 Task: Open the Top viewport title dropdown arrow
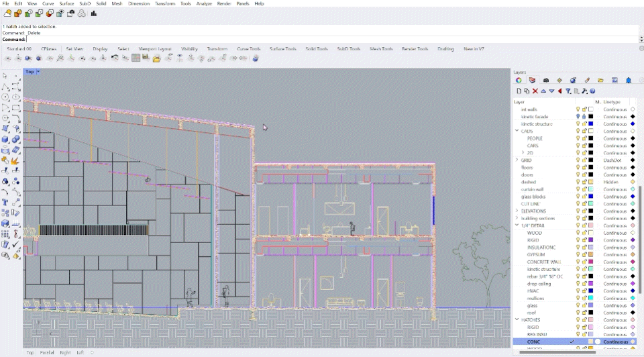pyautogui.click(x=38, y=72)
